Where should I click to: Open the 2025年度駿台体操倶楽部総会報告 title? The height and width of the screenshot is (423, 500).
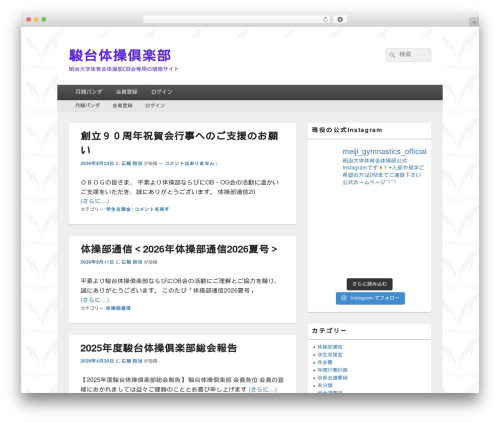pos(159,348)
